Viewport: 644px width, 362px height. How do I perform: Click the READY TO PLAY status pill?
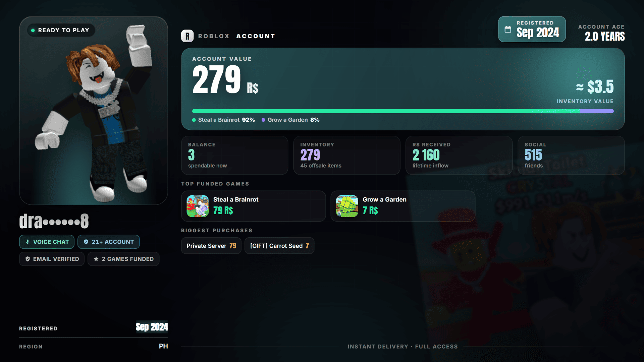pos(61,30)
